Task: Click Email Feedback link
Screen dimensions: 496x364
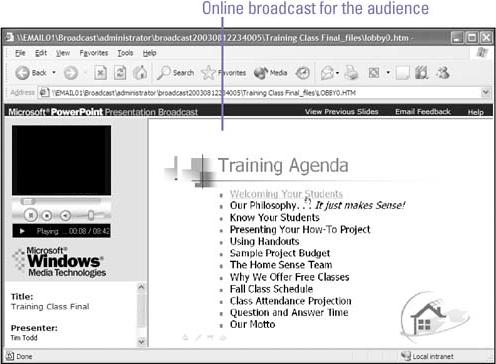Action: tap(423, 112)
